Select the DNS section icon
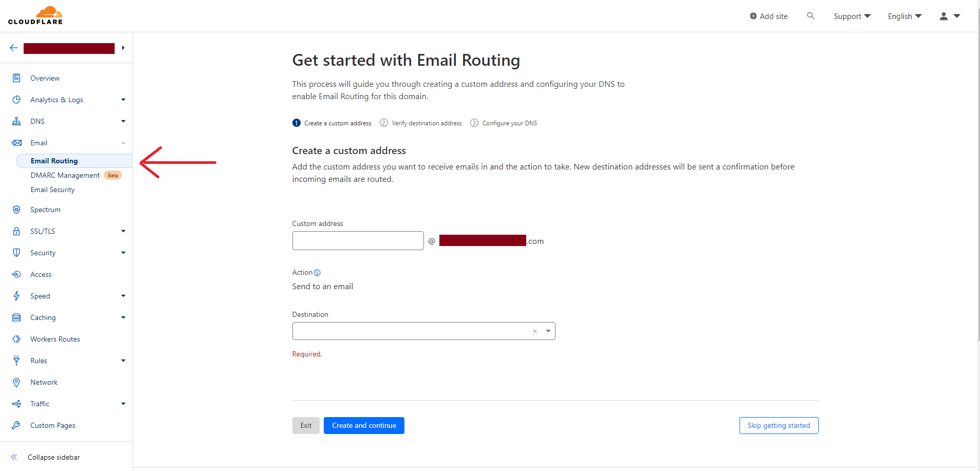The image size is (980, 471). point(17,121)
